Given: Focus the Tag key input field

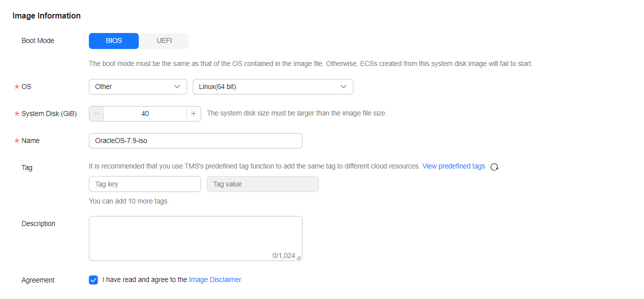Looking at the screenshot, I should point(145,184).
